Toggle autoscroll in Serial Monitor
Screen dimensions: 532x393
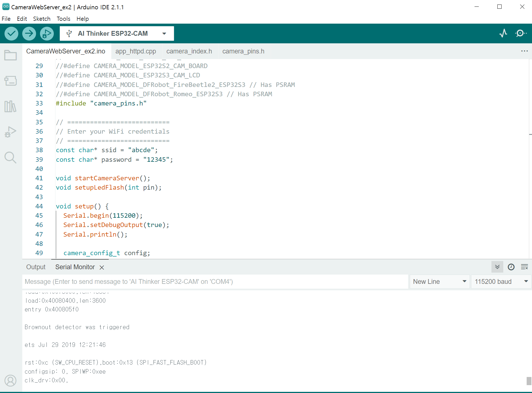pos(497,267)
